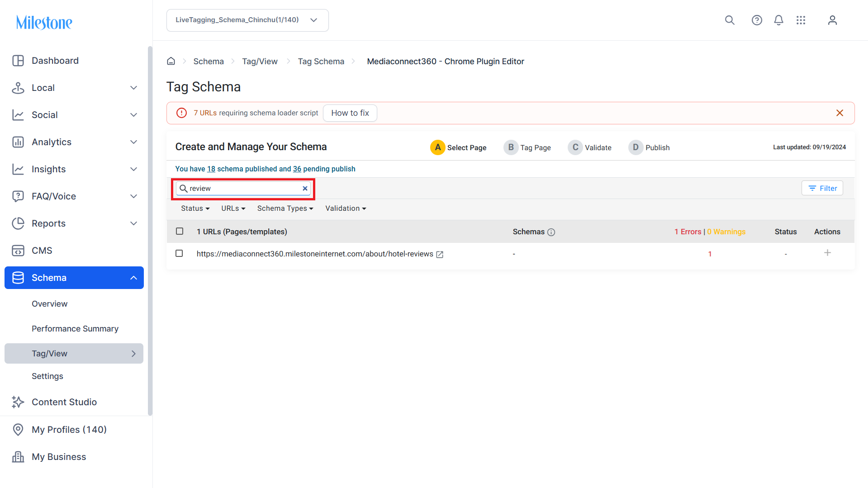This screenshot has width=868, height=488.
Task: Go to step D Publish
Action: (x=649, y=147)
